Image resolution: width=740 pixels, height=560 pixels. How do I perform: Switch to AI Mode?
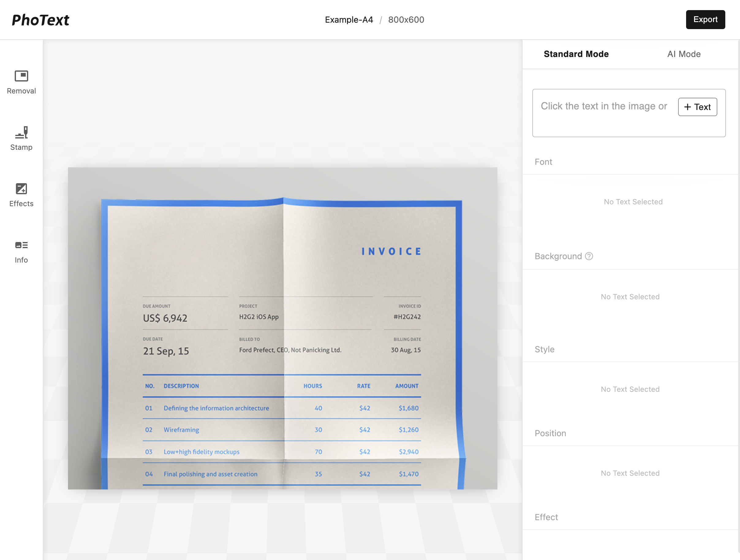click(x=683, y=54)
